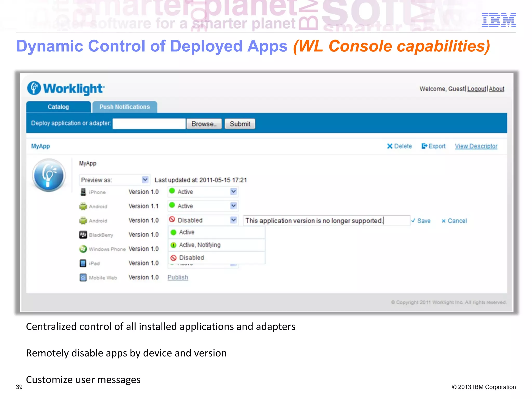Click the 'Welcome, Guest' text
Screen dimensions: 532x399
442,89
